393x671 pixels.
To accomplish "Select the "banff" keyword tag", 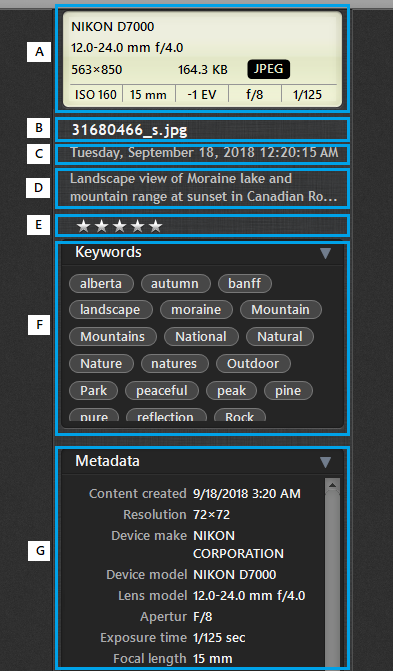I will coord(244,283).
